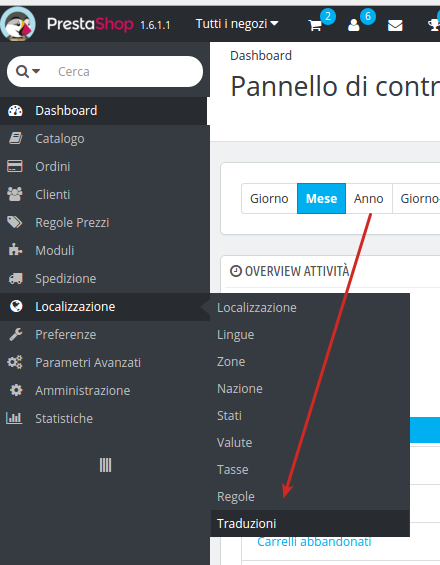
Task: Click the PrestaShop puffin logo
Action: coord(18,24)
